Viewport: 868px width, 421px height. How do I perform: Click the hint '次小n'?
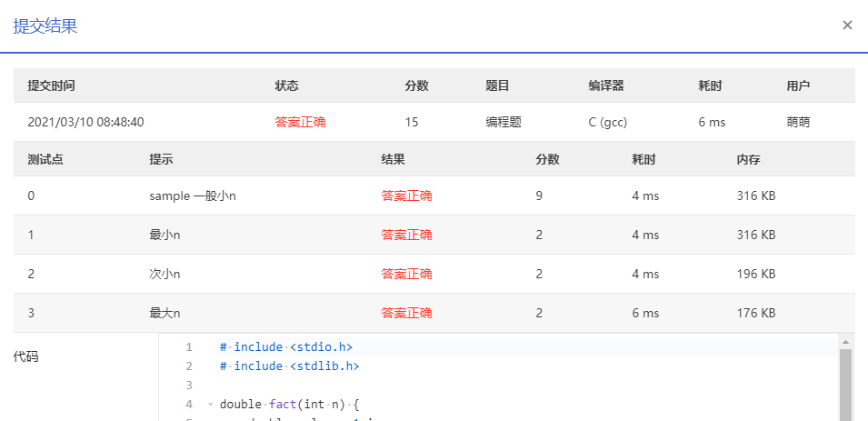165,275
